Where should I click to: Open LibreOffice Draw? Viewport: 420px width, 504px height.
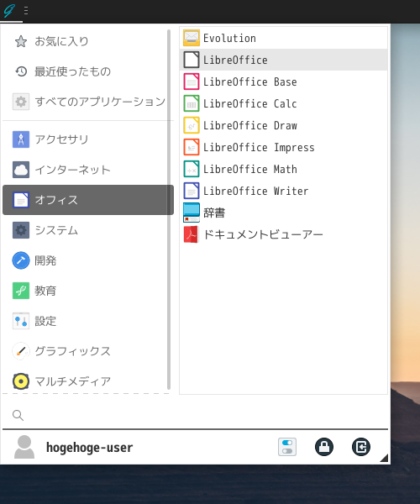pos(283,125)
